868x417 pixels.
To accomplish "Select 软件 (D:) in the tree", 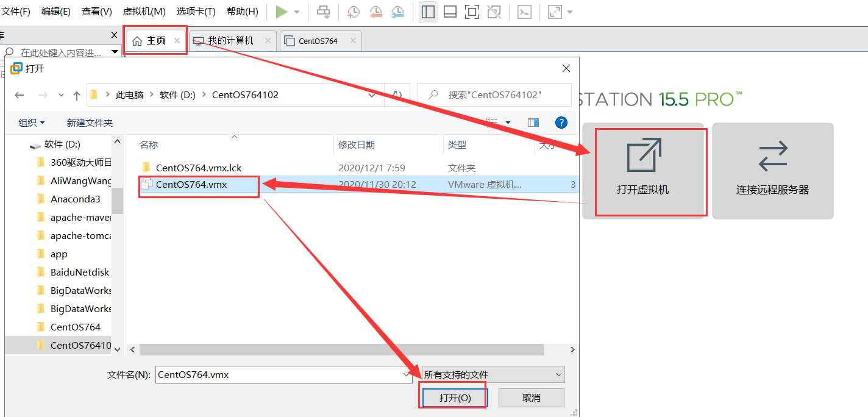I will [x=62, y=144].
